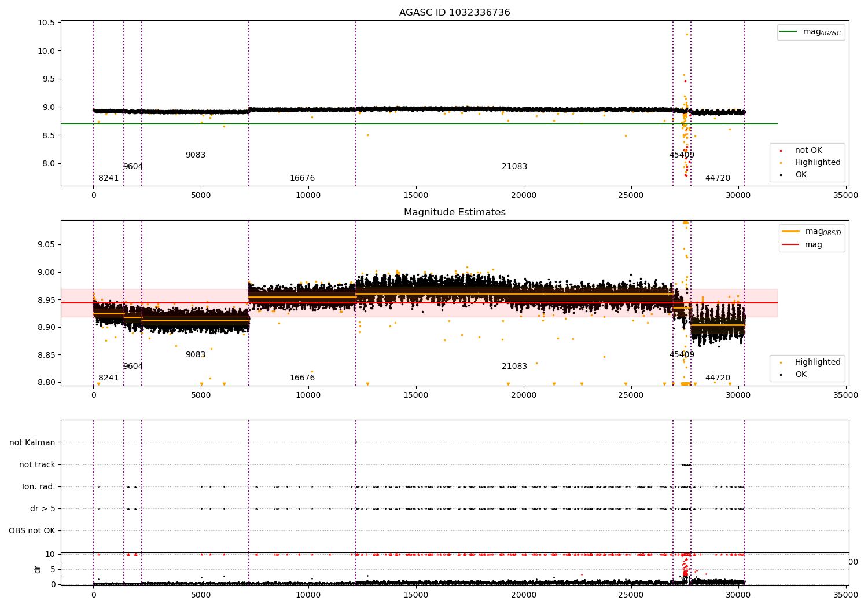Click x-axis tick 35000 under the middle plot
The image size is (868, 608).
coord(845,395)
